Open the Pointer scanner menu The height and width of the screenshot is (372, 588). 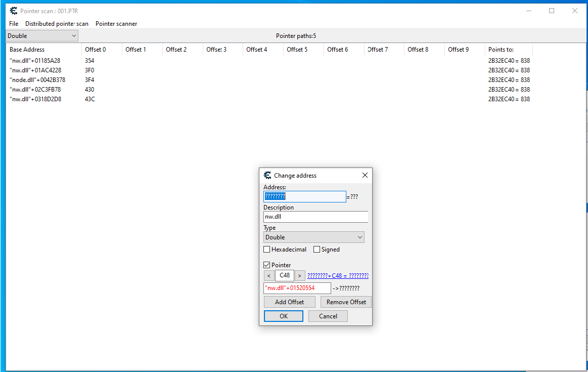tap(116, 24)
